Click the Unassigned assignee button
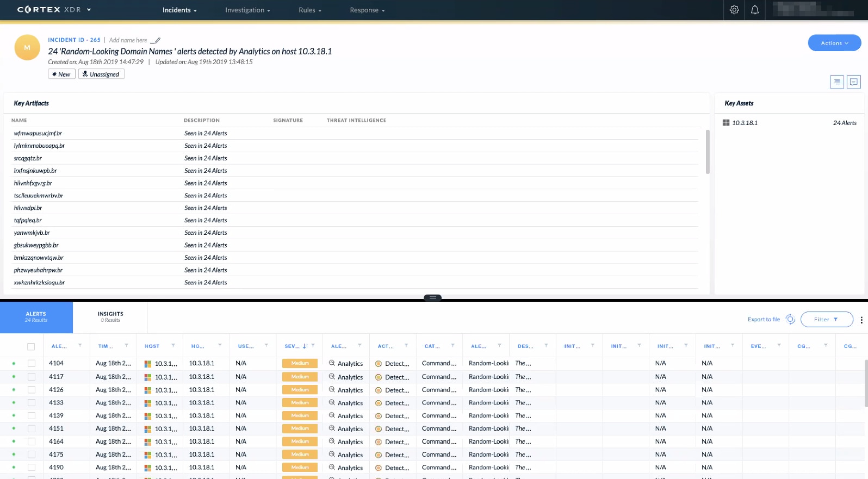Image resolution: width=868 pixels, height=479 pixels. 101,74
